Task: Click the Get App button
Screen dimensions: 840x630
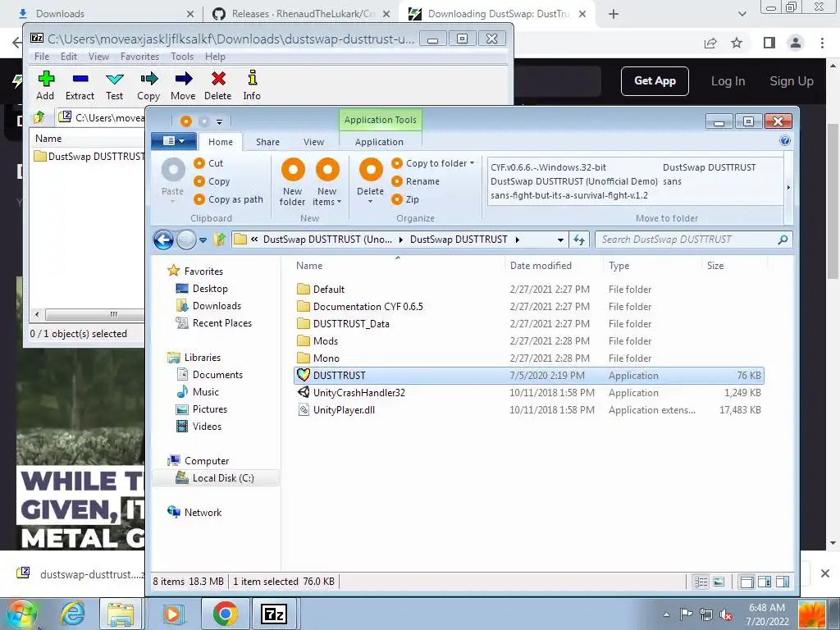Action: (x=655, y=81)
